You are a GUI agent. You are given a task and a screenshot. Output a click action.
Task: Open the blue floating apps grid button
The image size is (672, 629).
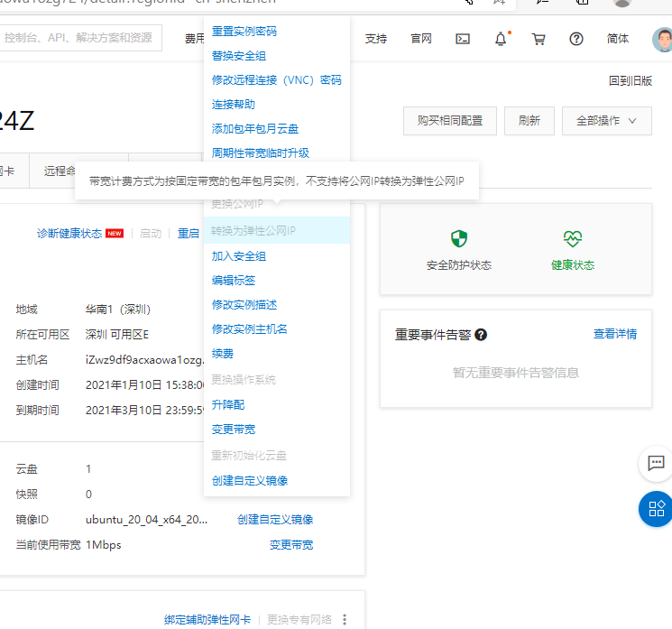pyautogui.click(x=655, y=509)
